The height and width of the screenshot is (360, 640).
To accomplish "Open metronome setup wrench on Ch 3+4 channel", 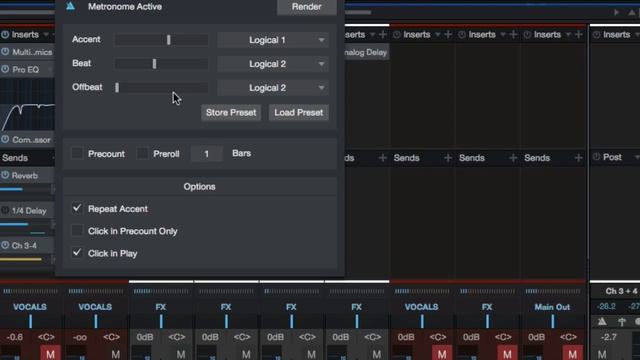I will (622, 322).
